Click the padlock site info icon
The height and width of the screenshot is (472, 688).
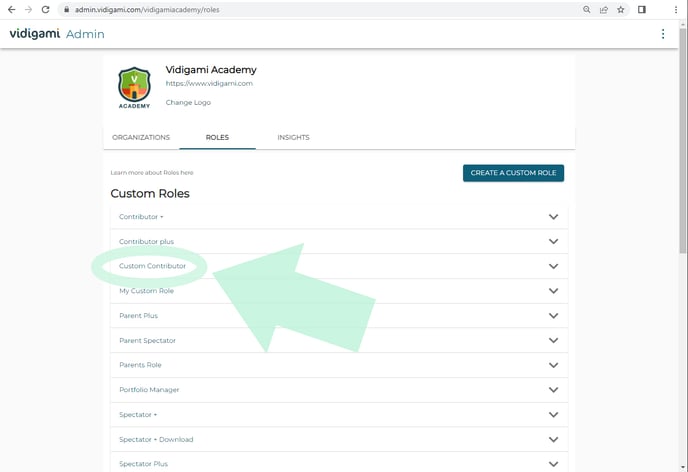click(66, 9)
